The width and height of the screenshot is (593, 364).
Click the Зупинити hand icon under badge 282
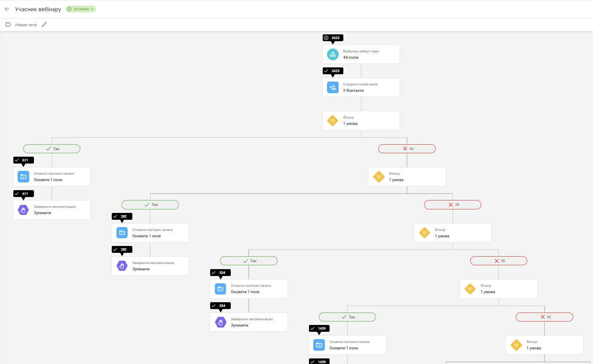[122, 266]
